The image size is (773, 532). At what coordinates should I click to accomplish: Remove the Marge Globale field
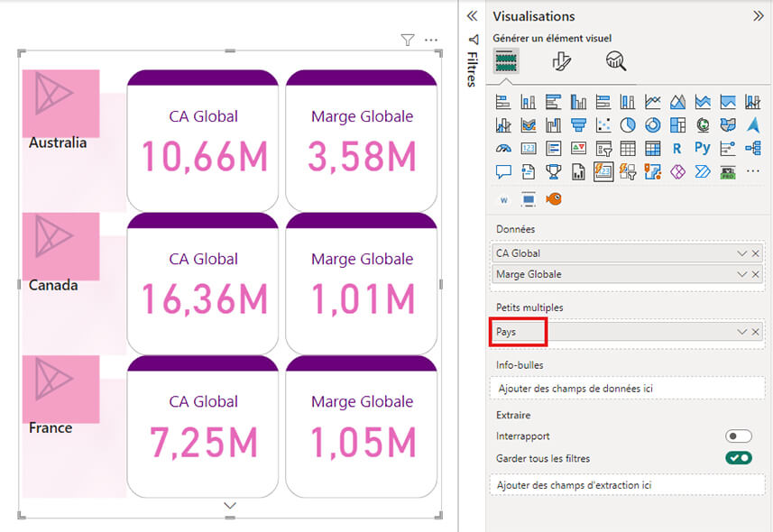click(756, 274)
